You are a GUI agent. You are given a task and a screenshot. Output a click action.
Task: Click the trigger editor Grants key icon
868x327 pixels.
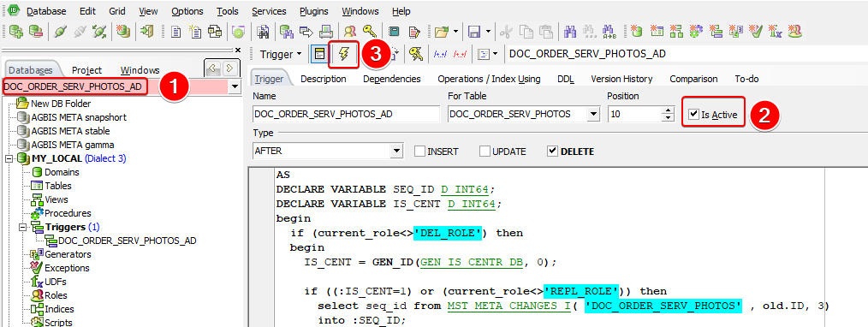[416, 54]
